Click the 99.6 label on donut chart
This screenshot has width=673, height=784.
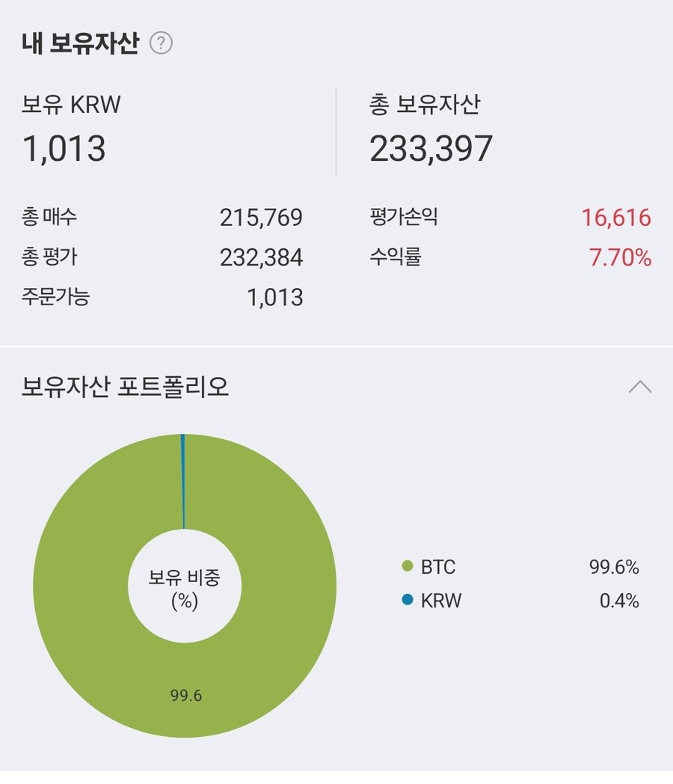click(186, 695)
